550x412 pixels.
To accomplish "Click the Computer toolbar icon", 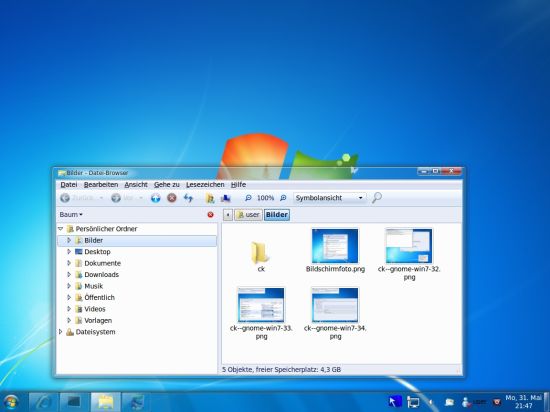I will click(226, 198).
